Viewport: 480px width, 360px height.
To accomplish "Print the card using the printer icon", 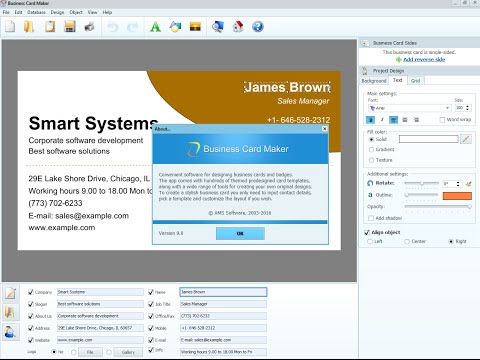I will coord(89,27).
